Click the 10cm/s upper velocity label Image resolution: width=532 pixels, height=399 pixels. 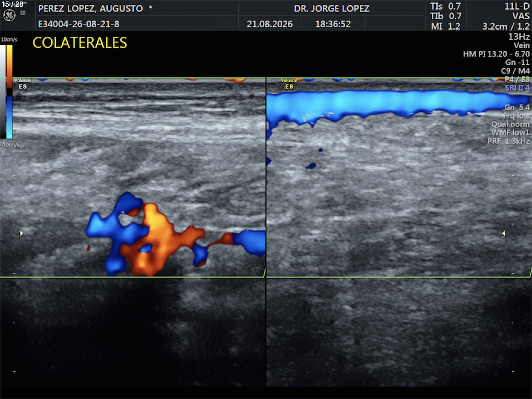point(9,40)
